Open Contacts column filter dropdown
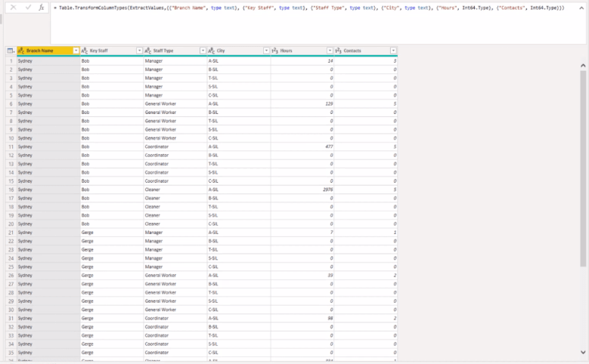Image resolution: width=589 pixels, height=364 pixels. 393,51
